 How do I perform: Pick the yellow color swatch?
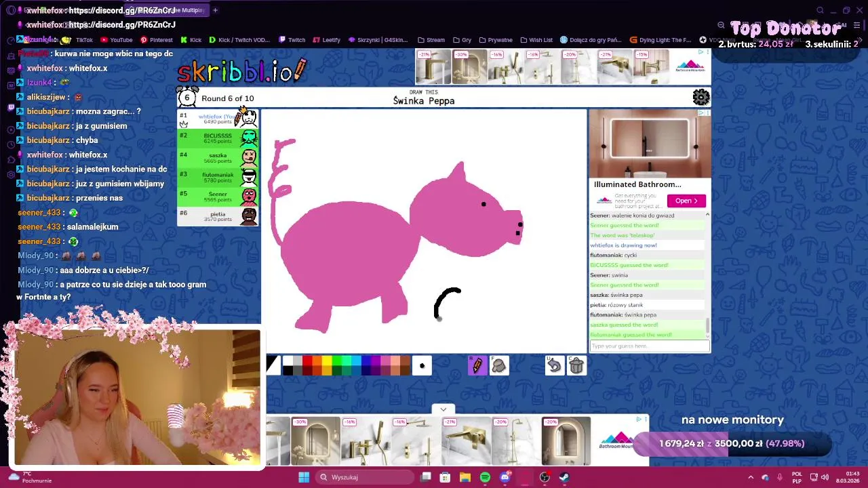327,361
